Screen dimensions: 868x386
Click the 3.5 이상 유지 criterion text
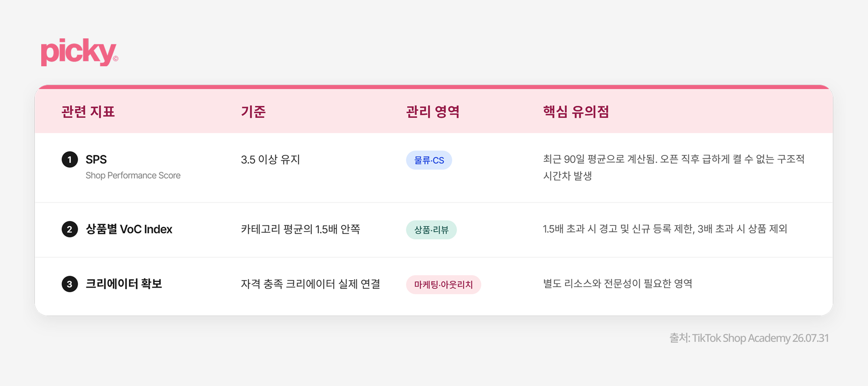[271, 159]
